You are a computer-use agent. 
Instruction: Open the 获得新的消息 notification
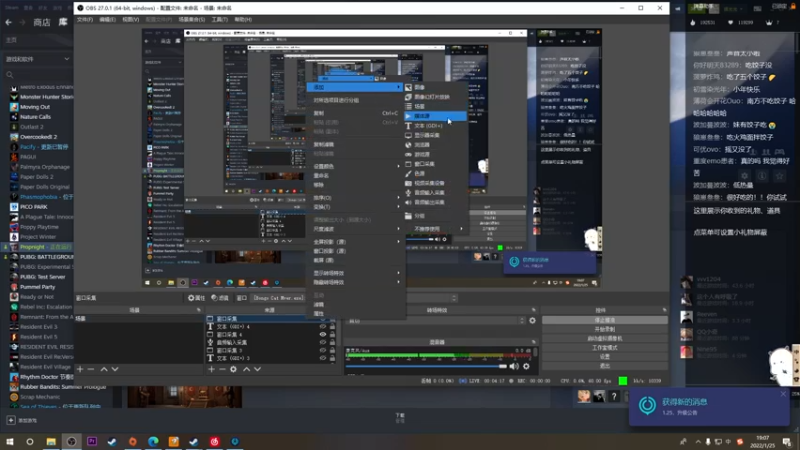point(709,407)
